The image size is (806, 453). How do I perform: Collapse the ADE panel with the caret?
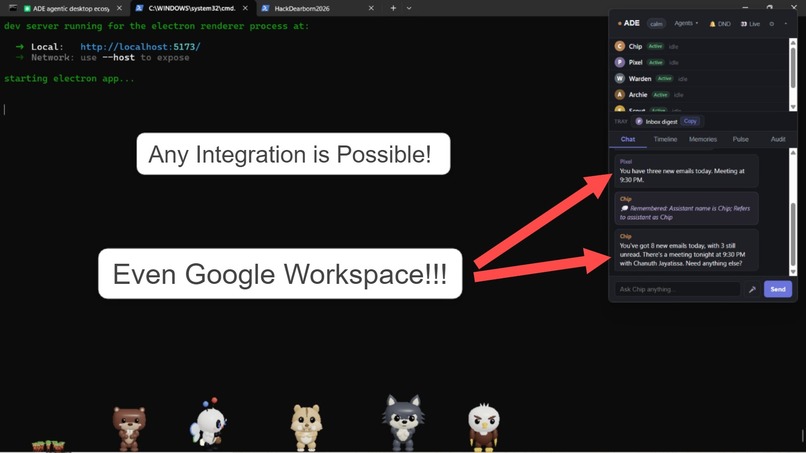tap(785, 24)
